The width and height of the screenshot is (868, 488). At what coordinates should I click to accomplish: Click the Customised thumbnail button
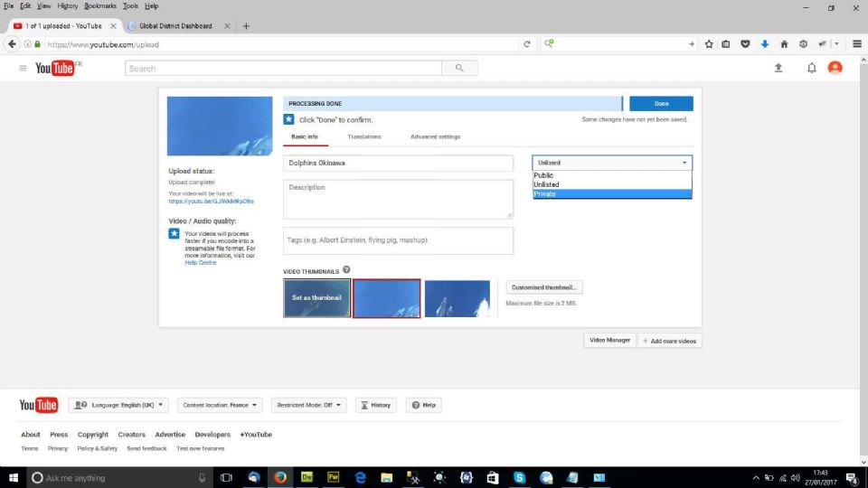tap(544, 287)
